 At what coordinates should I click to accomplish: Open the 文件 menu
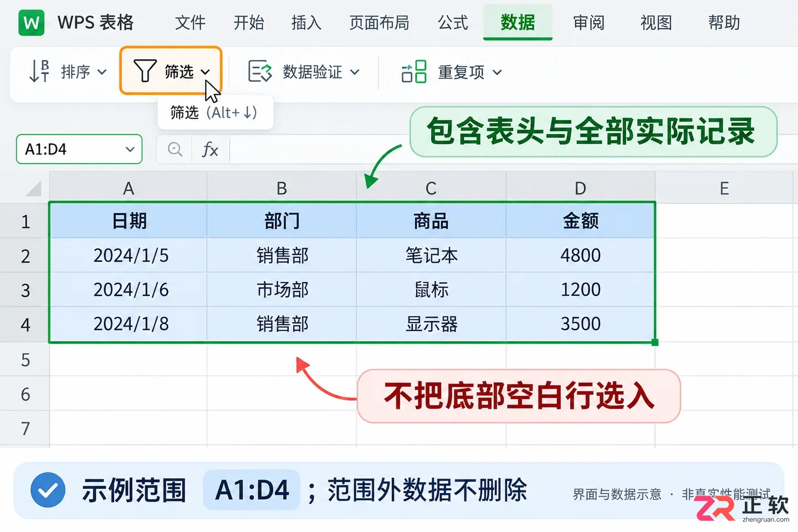pyautogui.click(x=190, y=23)
